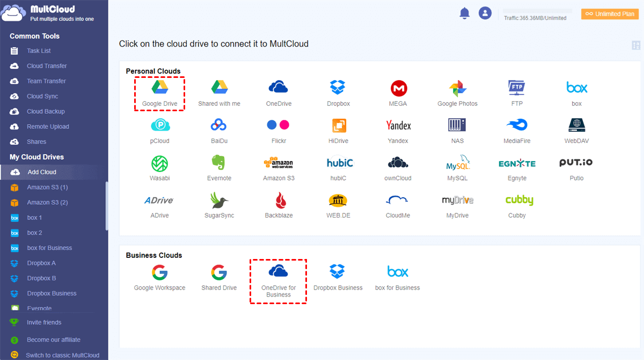Connect the Yandex cloud
Viewport: 644px width, 360px height.
398,131
